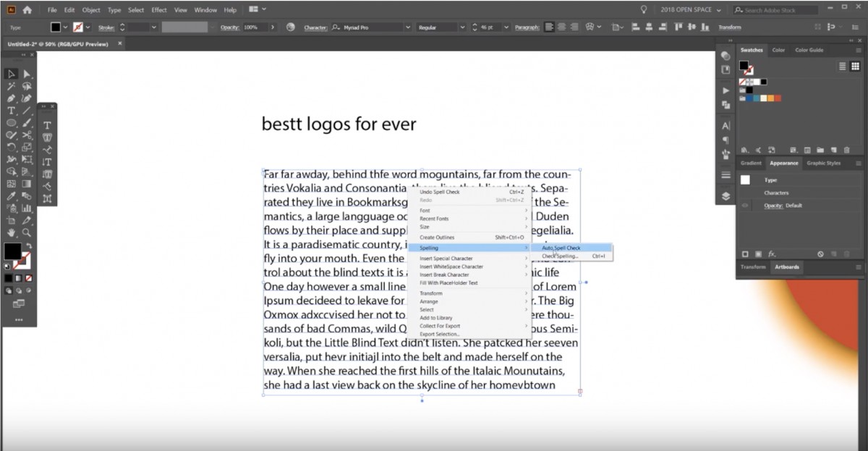Select the Hand tool
Image resolution: width=868 pixels, height=451 pixels.
12,233
